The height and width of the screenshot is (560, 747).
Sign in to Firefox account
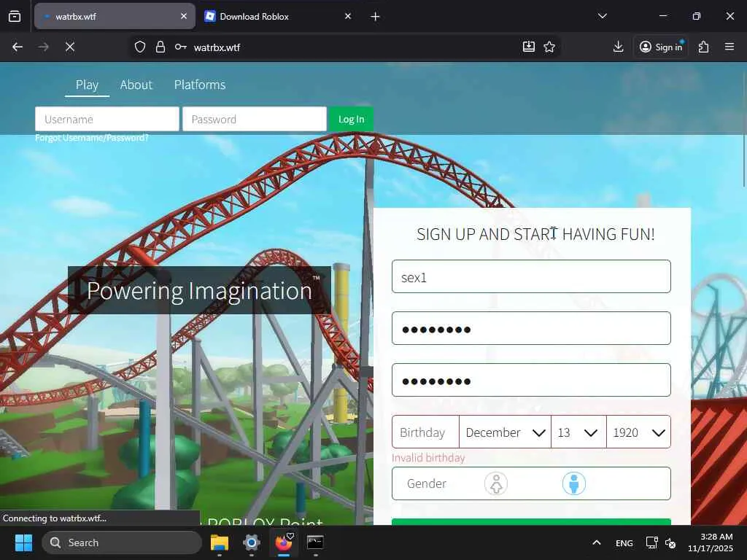click(x=661, y=47)
